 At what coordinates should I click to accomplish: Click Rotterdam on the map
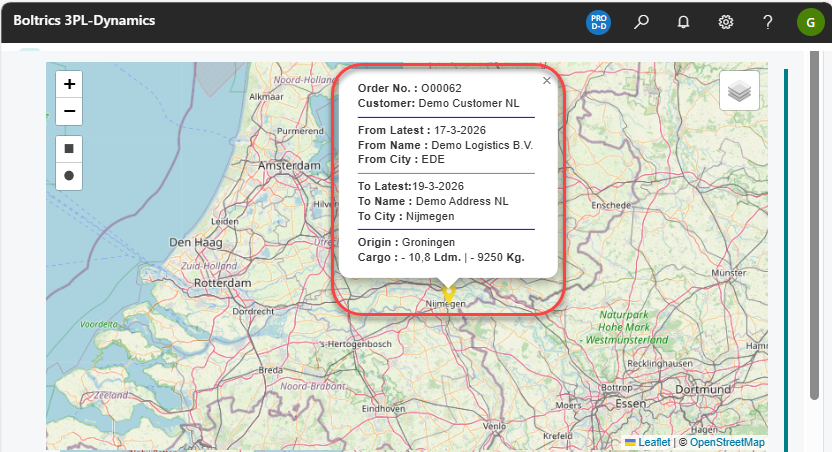click(223, 283)
